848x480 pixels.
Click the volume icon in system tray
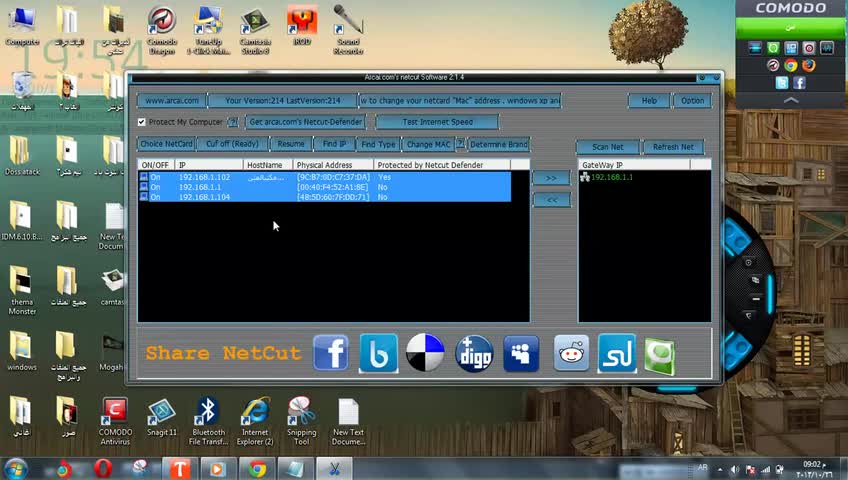734,470
